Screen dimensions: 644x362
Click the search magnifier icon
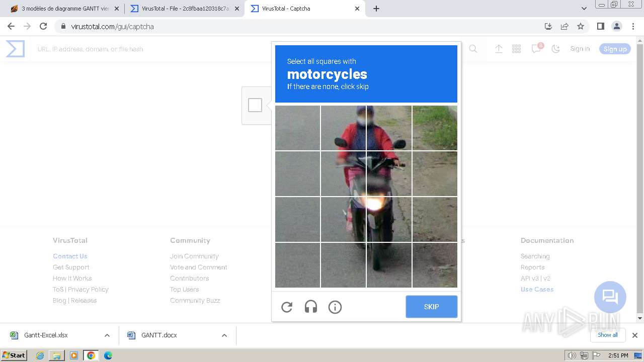click(473, 49)
